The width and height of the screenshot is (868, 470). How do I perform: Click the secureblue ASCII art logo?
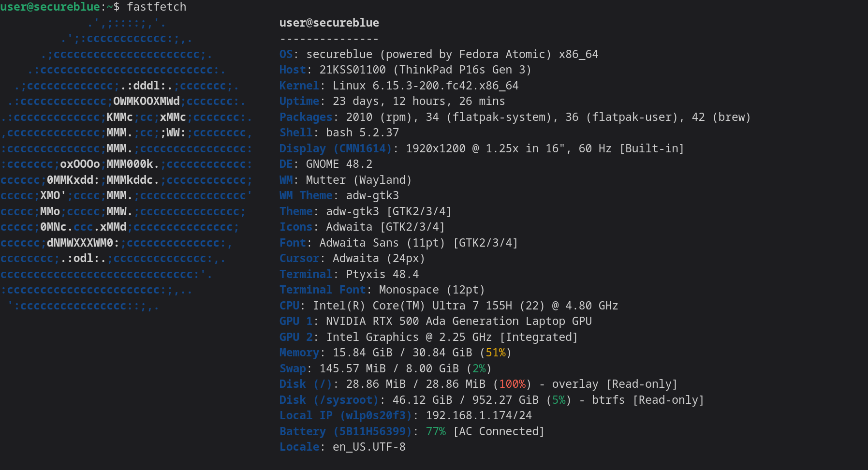tap(126, 164)
